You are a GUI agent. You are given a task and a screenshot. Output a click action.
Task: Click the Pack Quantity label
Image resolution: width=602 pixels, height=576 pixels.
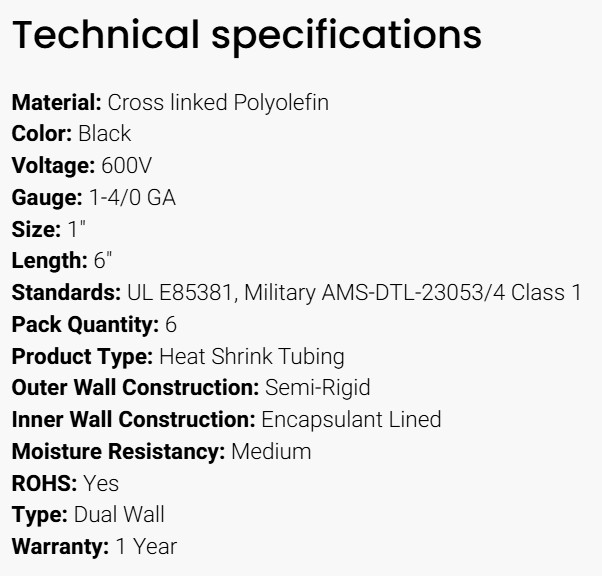coord(85,325)
